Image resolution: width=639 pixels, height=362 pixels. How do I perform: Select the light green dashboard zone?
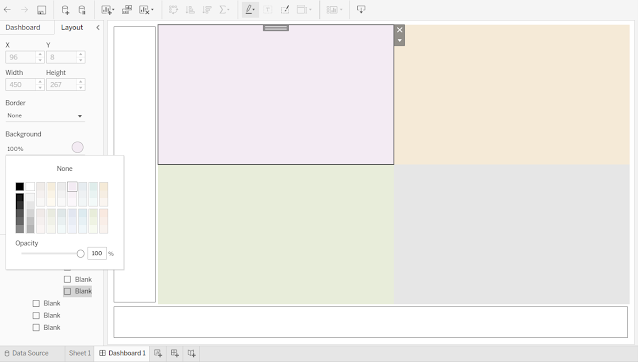coord(276,234)
